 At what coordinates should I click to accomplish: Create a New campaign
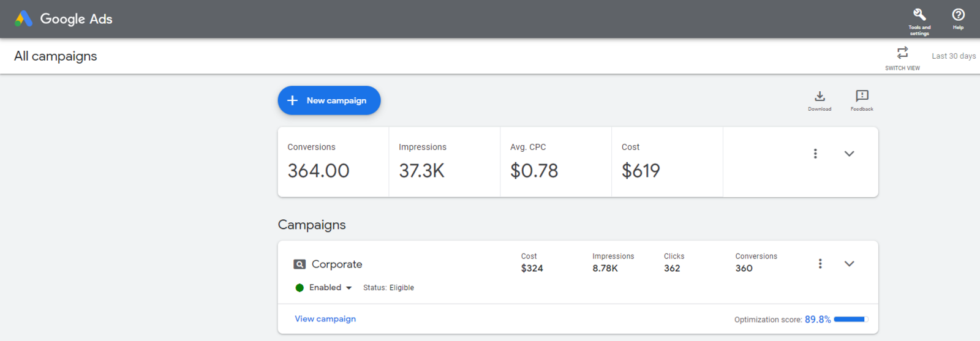(329, 100)
